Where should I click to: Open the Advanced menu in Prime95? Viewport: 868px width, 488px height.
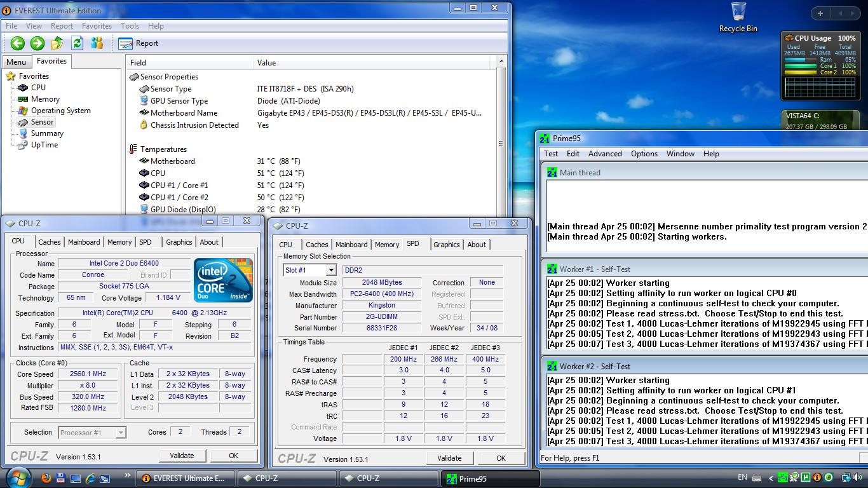pyautogui.click(x=605, y=154)
